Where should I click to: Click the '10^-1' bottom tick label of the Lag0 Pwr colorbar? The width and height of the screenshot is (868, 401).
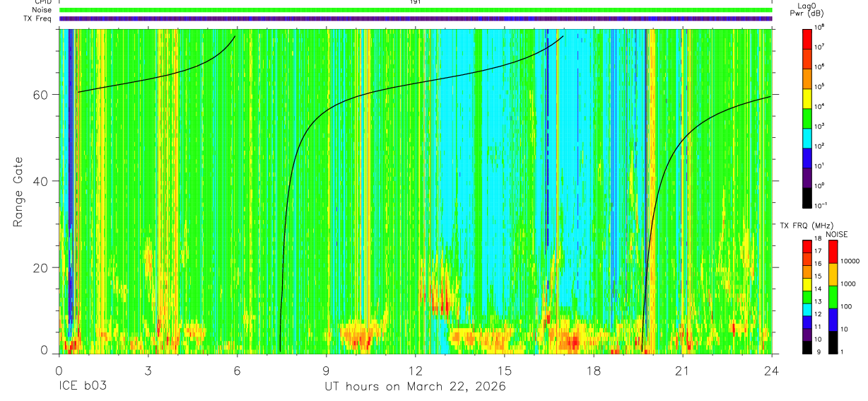pyautogui.click(x=822, y=205)
